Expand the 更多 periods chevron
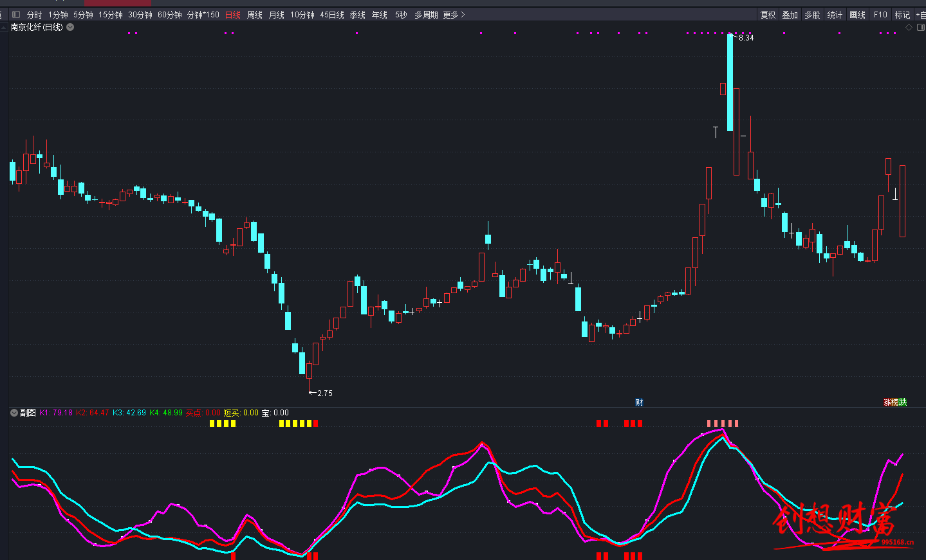Image resolution: width=926 pixels, height=560 pixels. 463,15
